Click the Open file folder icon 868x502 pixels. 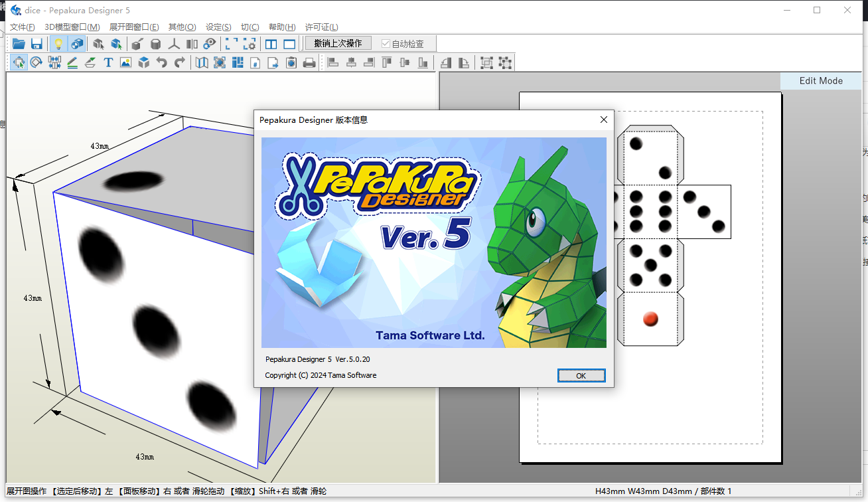[19, 44]
